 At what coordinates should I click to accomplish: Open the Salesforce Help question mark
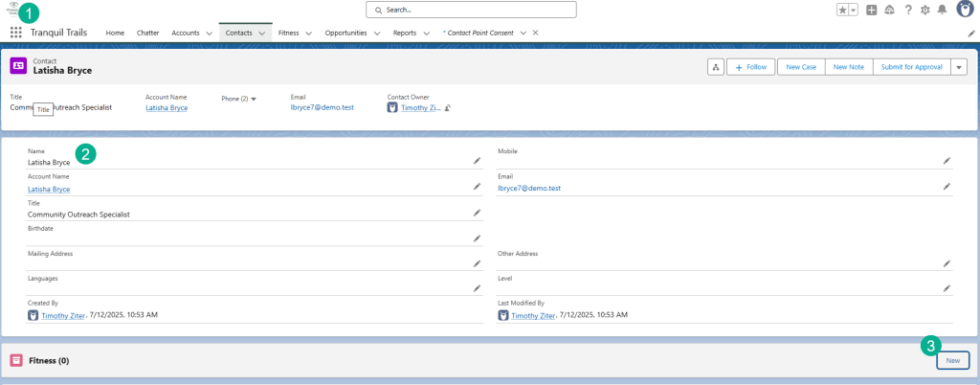click(907, 10)
